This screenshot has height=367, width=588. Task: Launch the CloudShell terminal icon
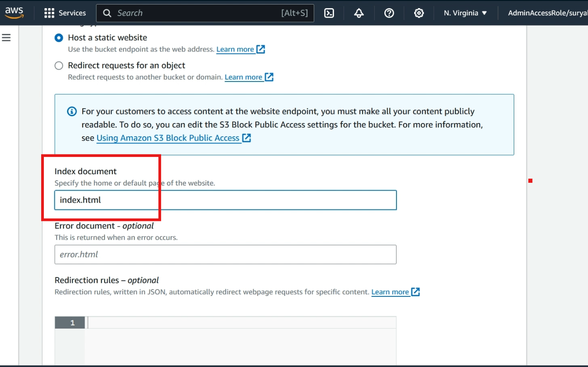click(329, 13)
